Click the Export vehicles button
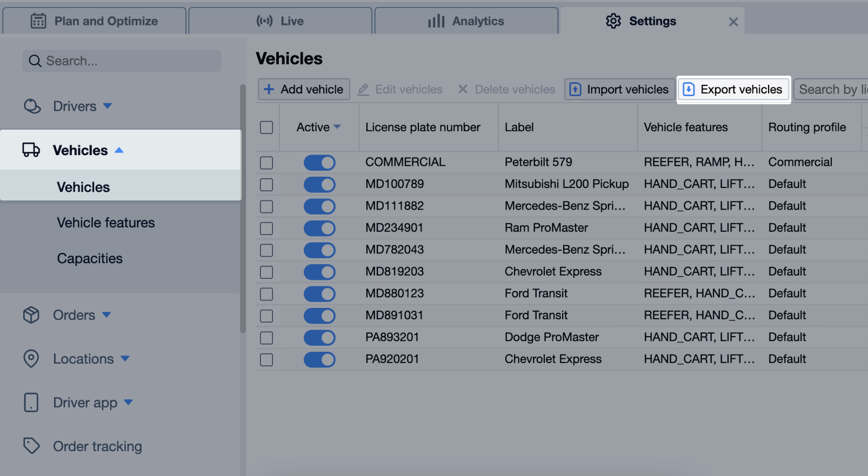This screenshot has width=868, height=476. click(733, 89)
